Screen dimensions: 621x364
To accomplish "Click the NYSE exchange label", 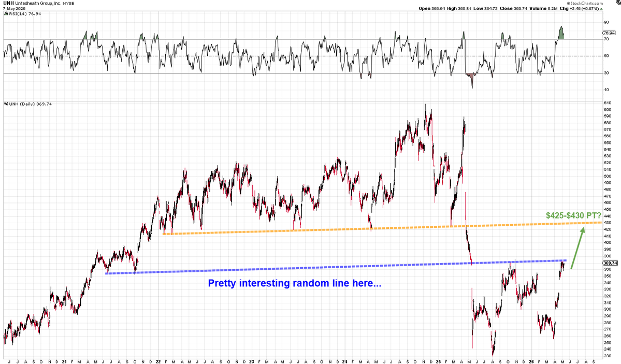I will (x=68, y=3).
